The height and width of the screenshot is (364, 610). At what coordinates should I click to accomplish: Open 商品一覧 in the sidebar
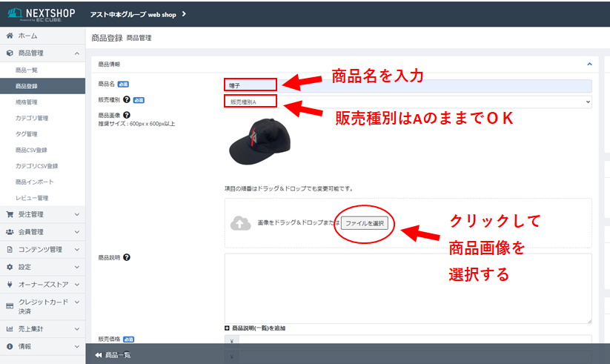pyautogui.click(x=27, y=70)
